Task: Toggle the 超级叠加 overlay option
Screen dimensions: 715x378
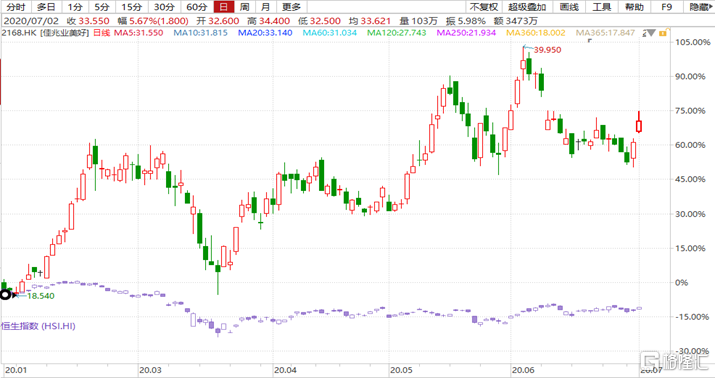Action: pos(527,7)
